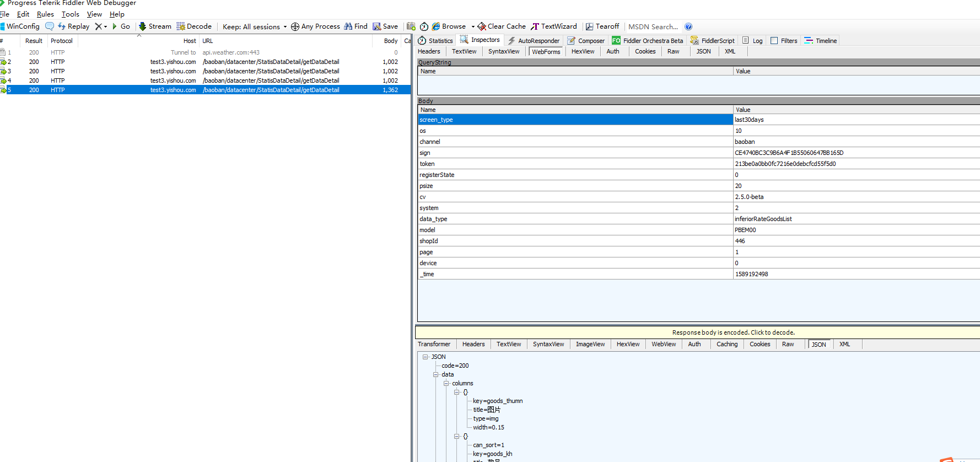
Task: Select request inspector HexView tab
Action: 583,51
